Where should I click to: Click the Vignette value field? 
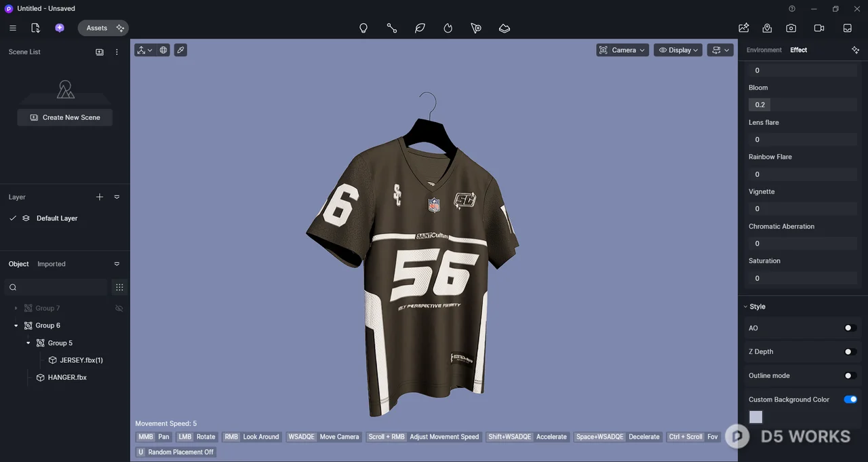[803, 209]
